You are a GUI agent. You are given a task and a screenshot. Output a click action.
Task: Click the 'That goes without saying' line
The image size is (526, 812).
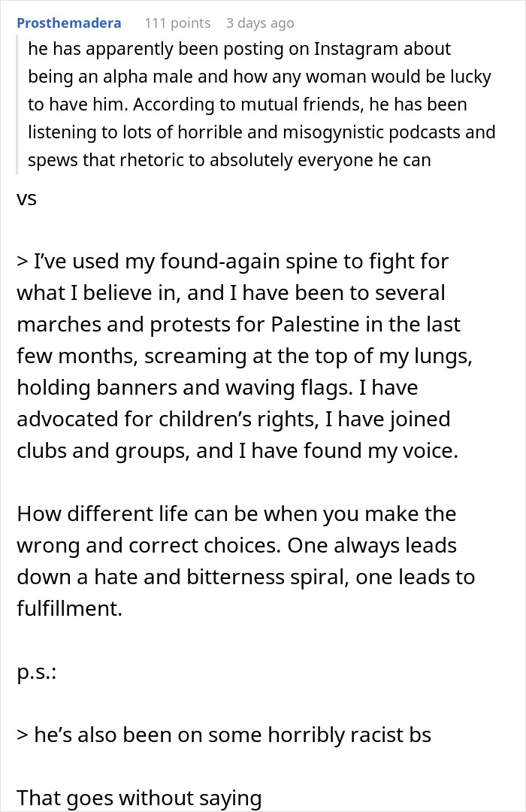[139, 798]
